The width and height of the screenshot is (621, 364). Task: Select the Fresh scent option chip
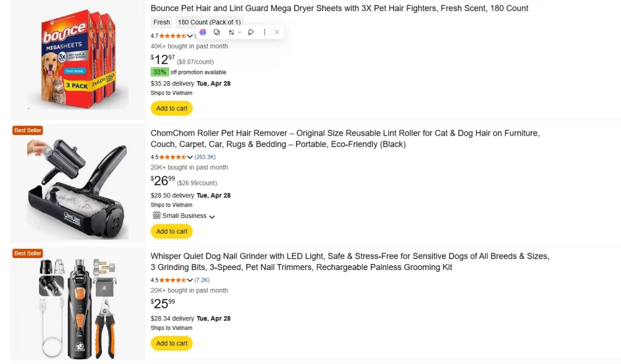pyautogui.click(x=161, y=22)
